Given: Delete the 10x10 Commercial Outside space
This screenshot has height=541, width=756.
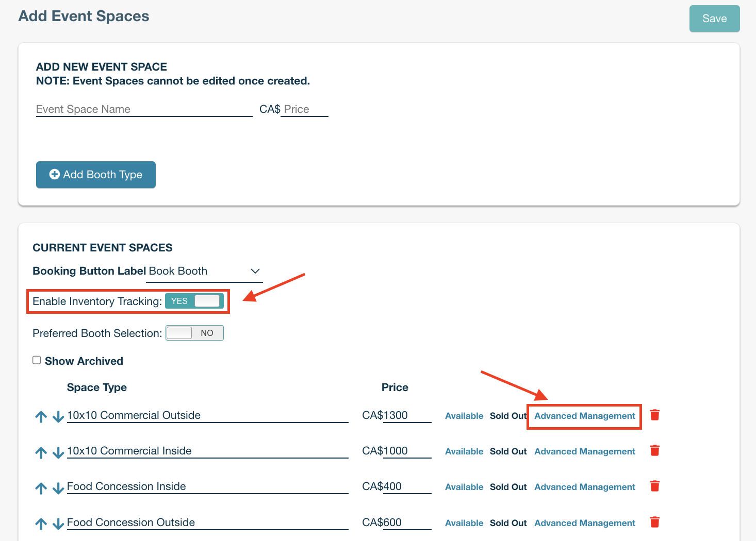Looking at the screenshot, I should (655, 415).
